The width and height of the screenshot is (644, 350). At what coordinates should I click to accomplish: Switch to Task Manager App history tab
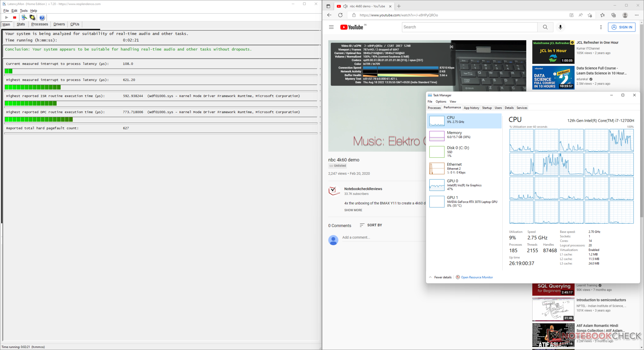pyautogui.click(x=471, y=108)
